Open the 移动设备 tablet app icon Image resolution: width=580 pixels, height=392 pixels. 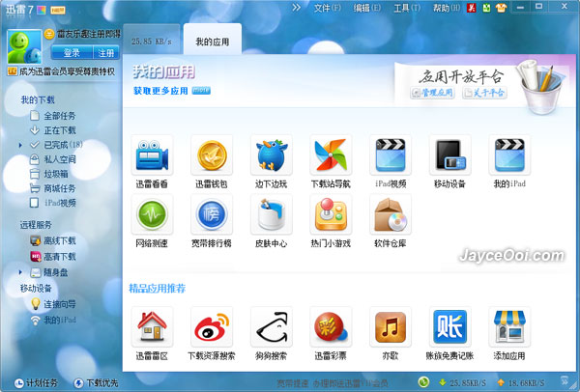pyautogui.click(x=449, y=155)
